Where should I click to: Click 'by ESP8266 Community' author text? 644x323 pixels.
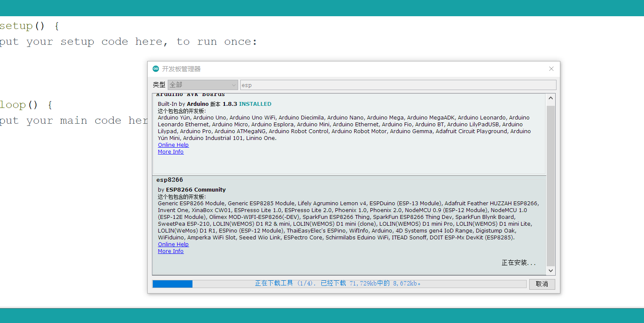click(x=192, y=190)
